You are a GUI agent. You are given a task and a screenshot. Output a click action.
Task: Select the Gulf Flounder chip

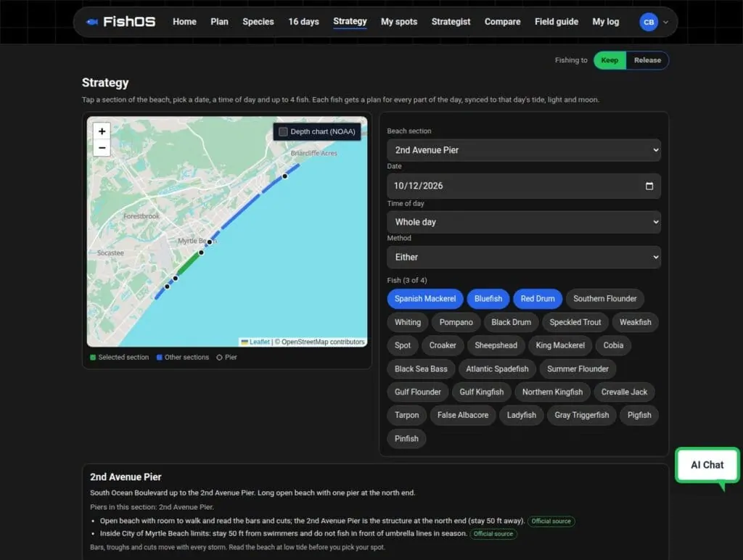[x=417, y=392]
